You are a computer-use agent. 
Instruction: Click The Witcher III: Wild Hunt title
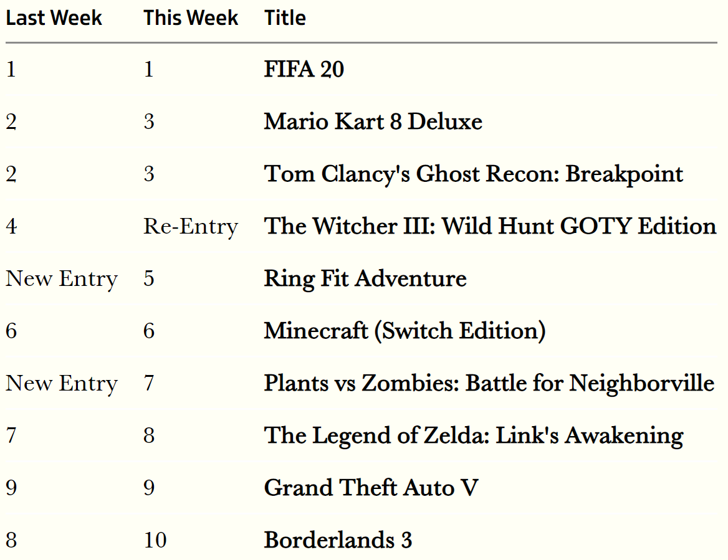(x=491, y=226)
